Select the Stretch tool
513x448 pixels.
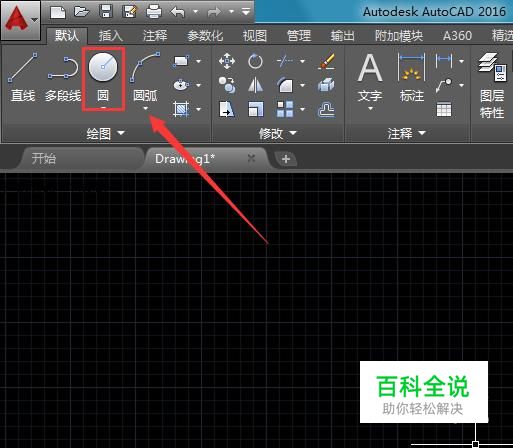tap(227, 109)
